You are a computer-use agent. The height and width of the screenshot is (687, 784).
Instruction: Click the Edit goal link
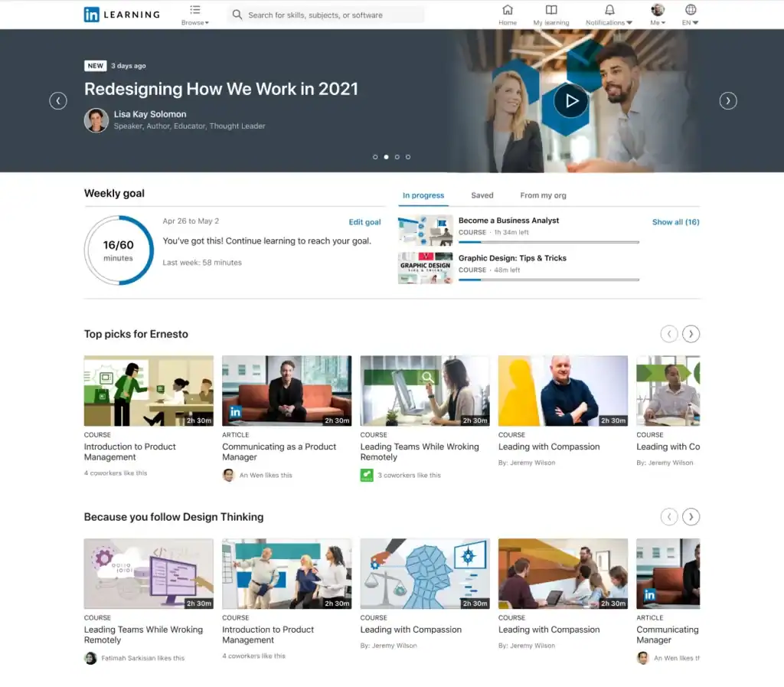point(364,222)
